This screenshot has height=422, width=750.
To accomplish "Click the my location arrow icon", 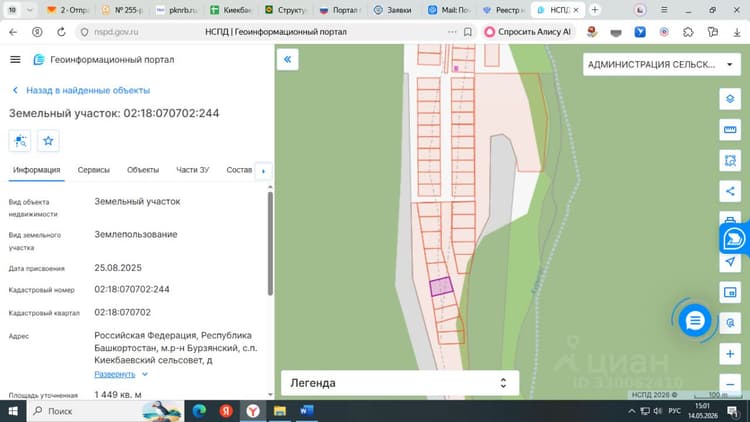I will (x=730, y=262).
